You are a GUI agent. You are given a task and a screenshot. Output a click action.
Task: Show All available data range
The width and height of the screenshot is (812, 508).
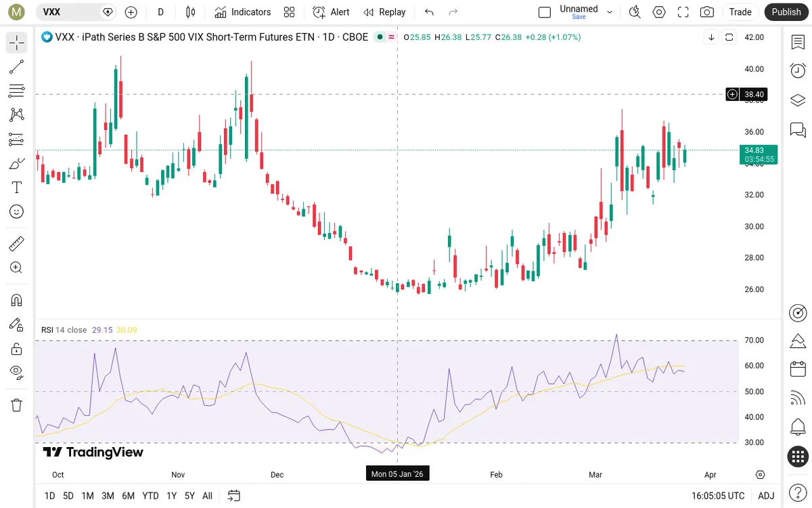[x=207, y=496]
